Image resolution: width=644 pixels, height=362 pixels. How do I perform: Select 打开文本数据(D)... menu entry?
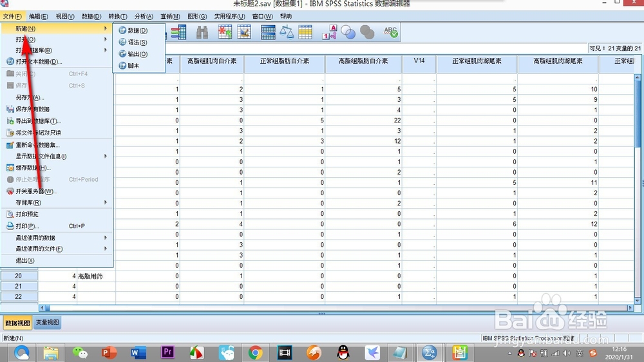57,62
